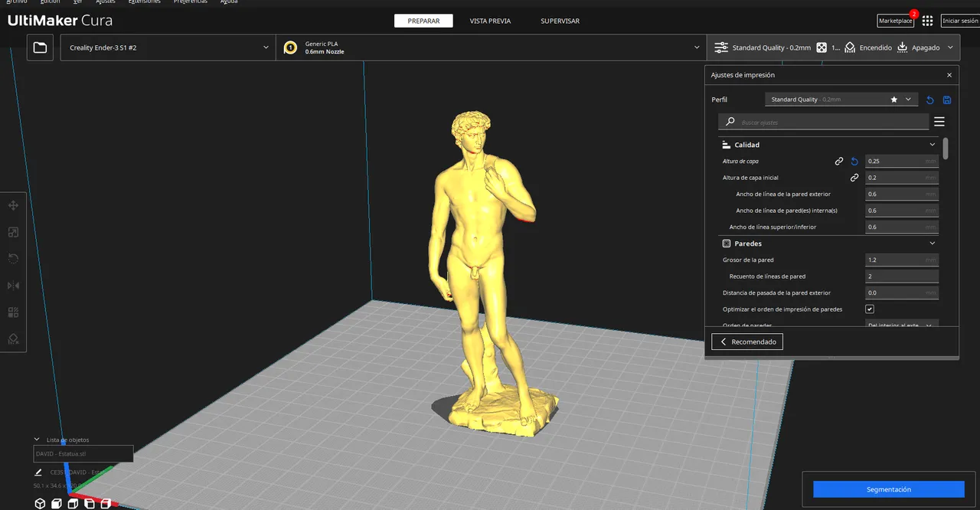Viewport: 980px width, 510px height.
Task: Select the Rotate tool in left toolbar
Action: click(13, 259)
